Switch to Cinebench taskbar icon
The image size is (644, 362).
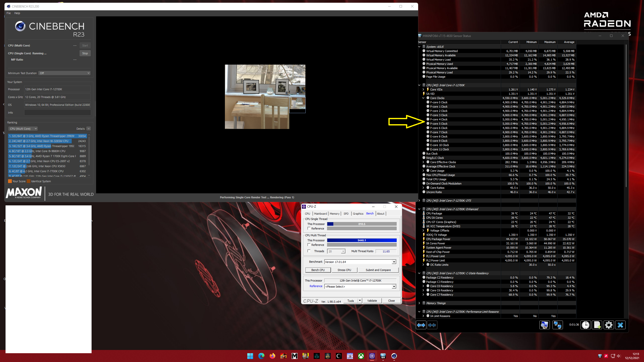click(394, 356)
